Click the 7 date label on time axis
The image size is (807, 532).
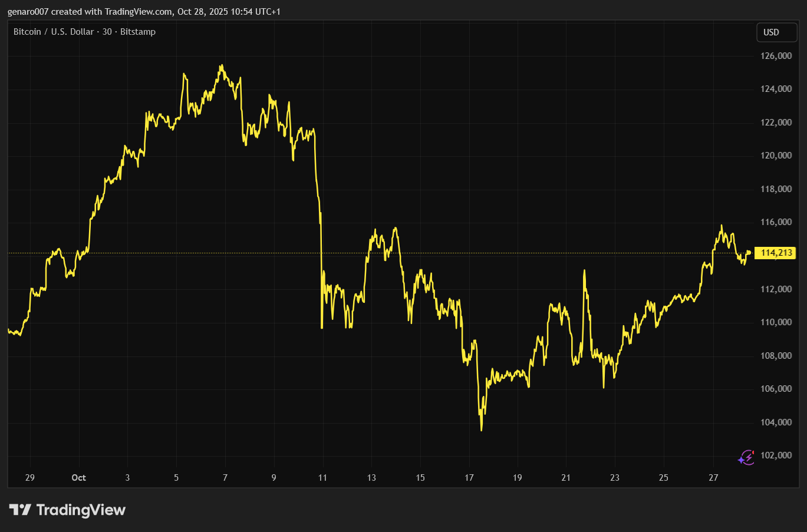pos(225,478)
